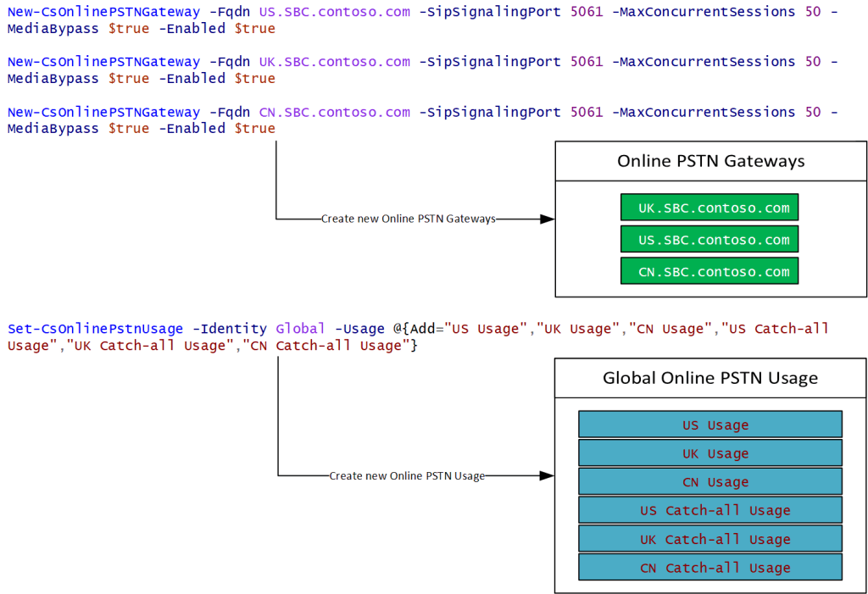The image size is (868, 594).
Task: Choose the blue CN Usage box
Action: click(710, 482)
